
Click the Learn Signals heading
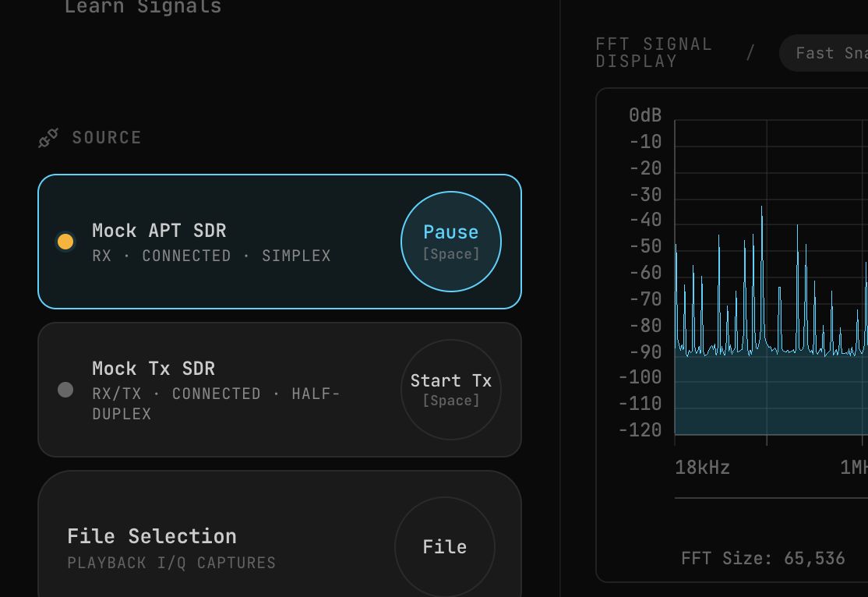click(x=143, y=7)
